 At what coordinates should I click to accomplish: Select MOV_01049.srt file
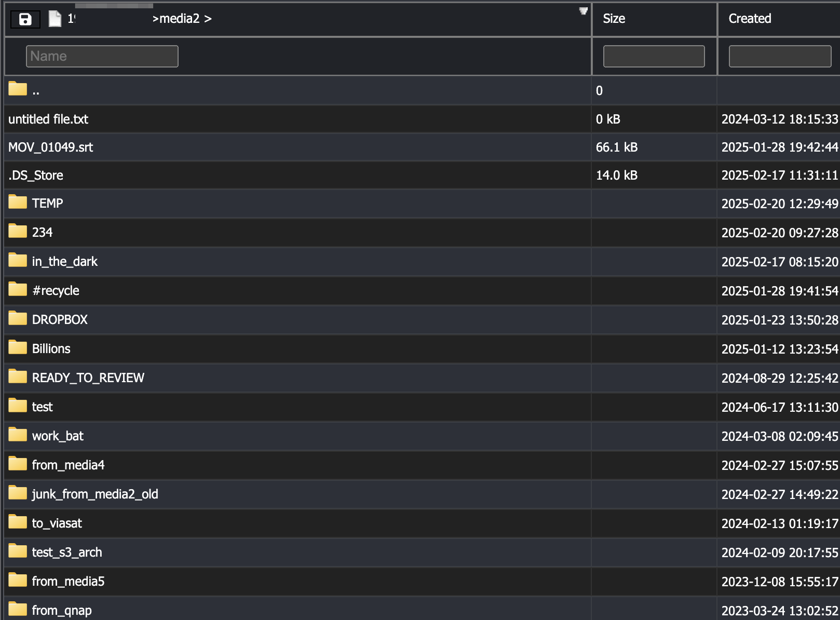pos(51,147)
